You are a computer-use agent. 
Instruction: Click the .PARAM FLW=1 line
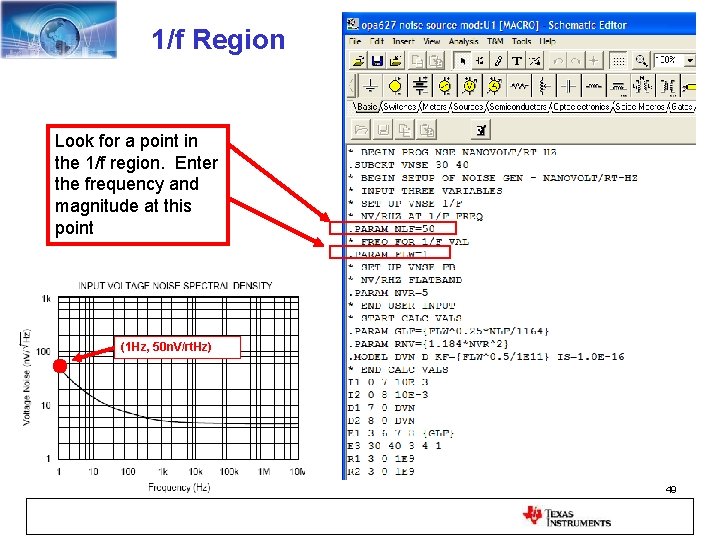(x=389, y=254)
